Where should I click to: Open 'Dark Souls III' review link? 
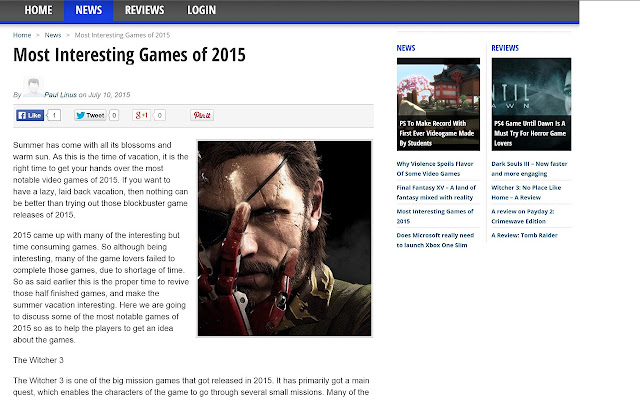[529, 169]
